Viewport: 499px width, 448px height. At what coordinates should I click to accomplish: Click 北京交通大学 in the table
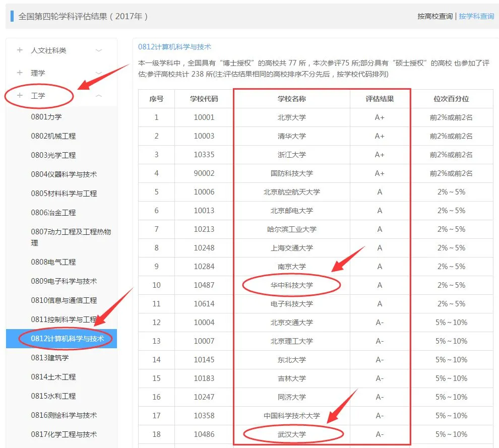coord(291,323)
